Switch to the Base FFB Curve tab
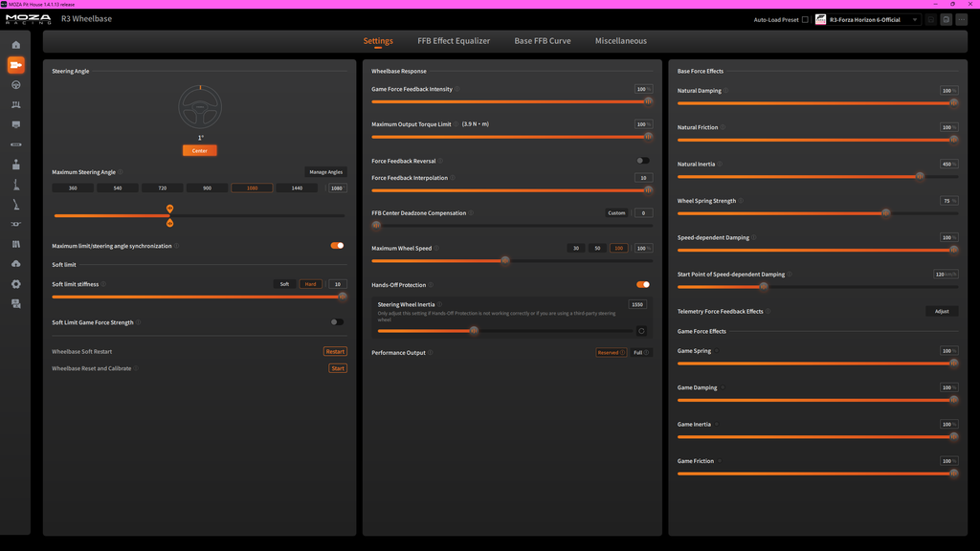980x551 pixels. click(x=543, y=40)
